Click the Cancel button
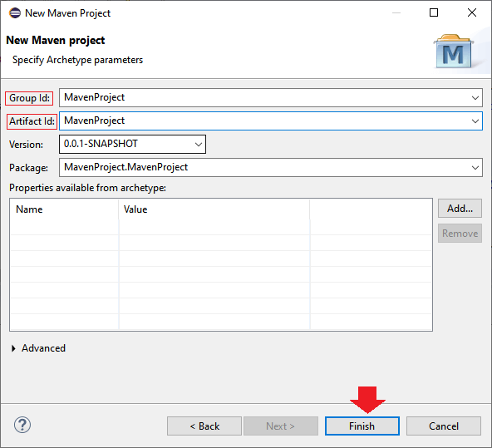Image resolution: width=492 pixels, height=448 pixels. coord(444,426)
